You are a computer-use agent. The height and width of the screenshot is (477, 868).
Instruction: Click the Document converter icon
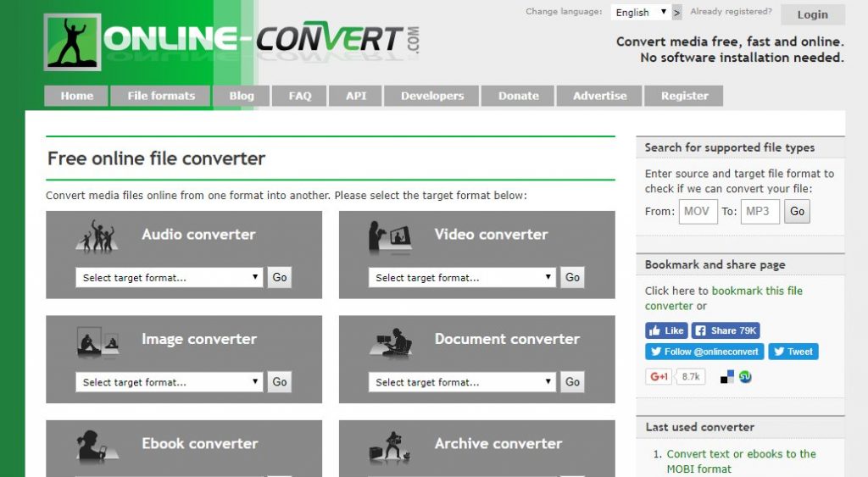tap(390, 341)
